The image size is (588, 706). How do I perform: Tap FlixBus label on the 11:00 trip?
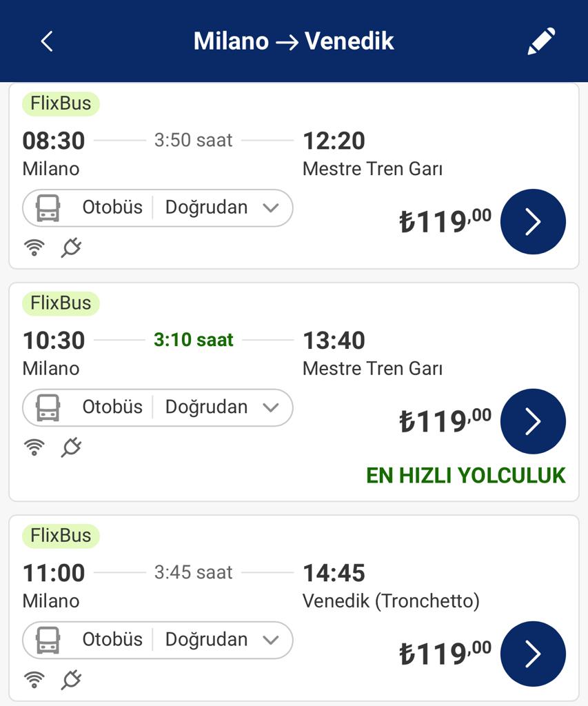click(61, 536)
